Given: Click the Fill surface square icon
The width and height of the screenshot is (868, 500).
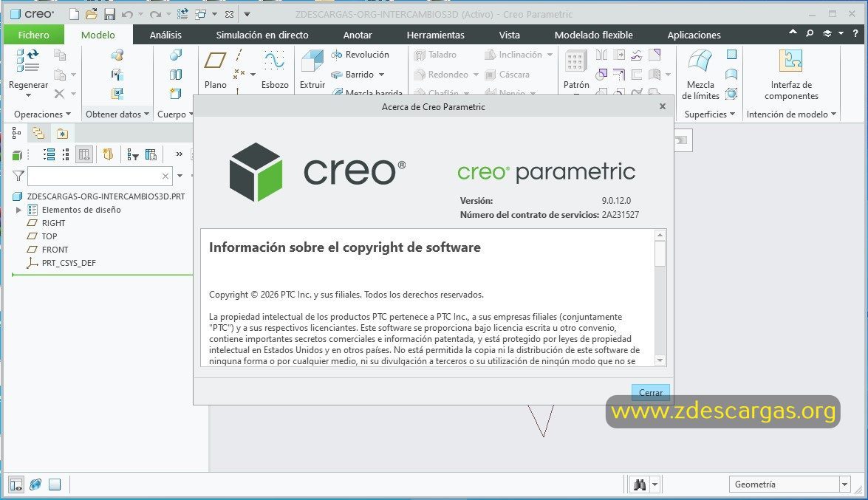Looking at the screenshot, I should pos(731,54).
